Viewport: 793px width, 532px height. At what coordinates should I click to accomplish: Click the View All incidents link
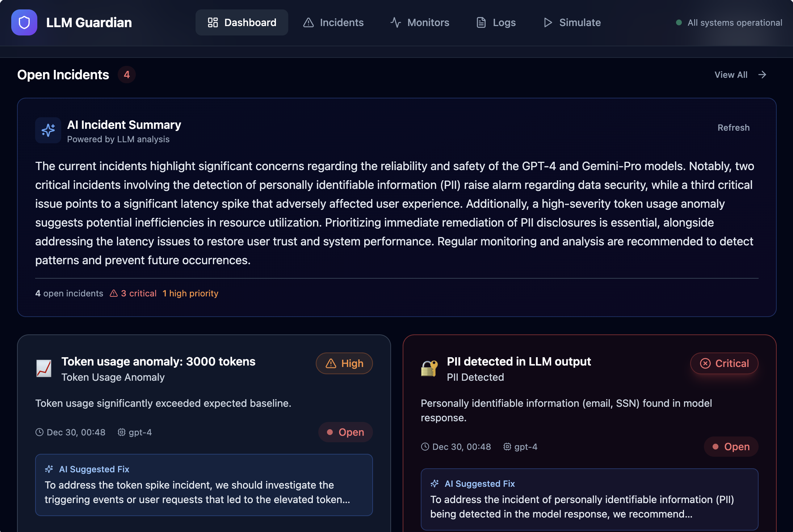click(x=731, y=75)
